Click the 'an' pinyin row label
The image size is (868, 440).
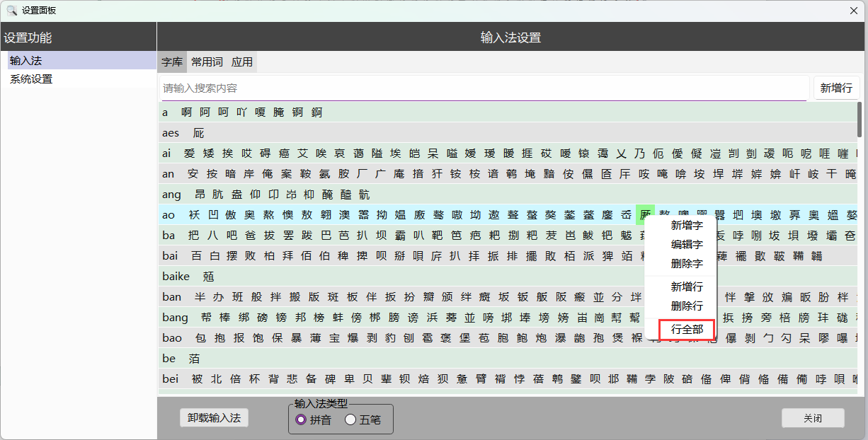point(168,174)
